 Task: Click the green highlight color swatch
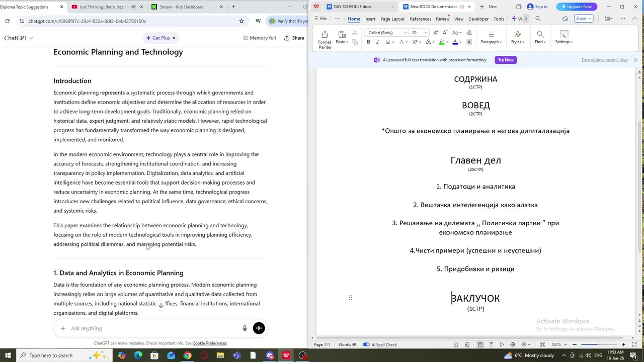click(x=442, y=42)
